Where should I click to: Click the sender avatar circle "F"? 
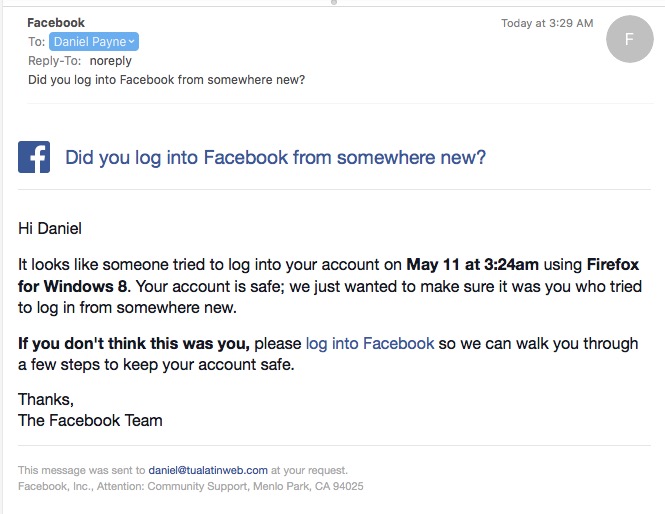pyautogui.click(x=629, y=40)
